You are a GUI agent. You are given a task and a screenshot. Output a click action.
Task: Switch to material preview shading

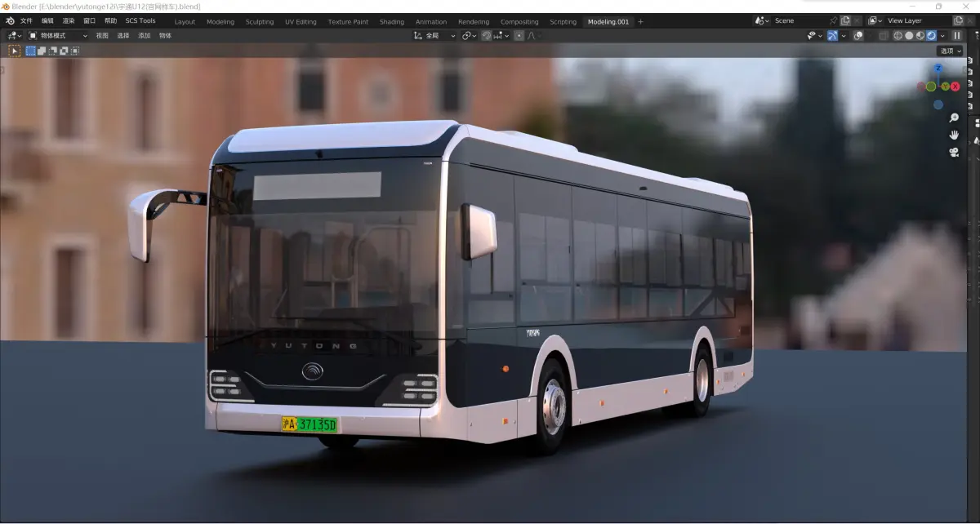tap(920, 36)
